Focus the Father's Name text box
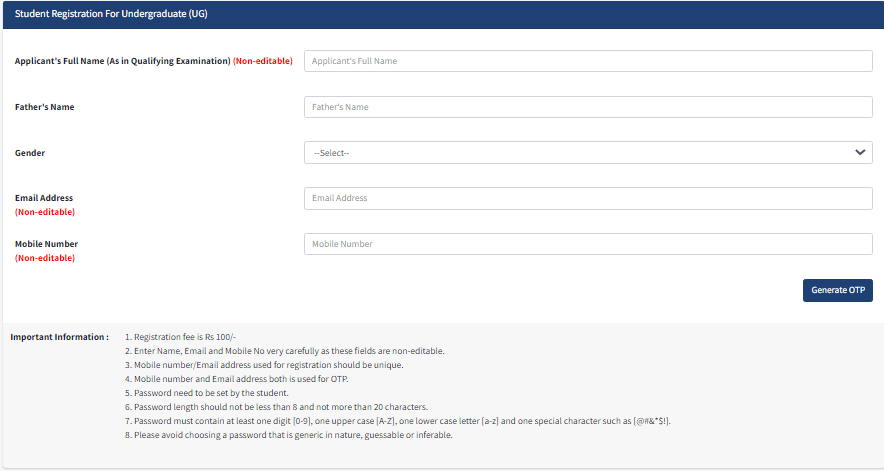 point(588,107)
